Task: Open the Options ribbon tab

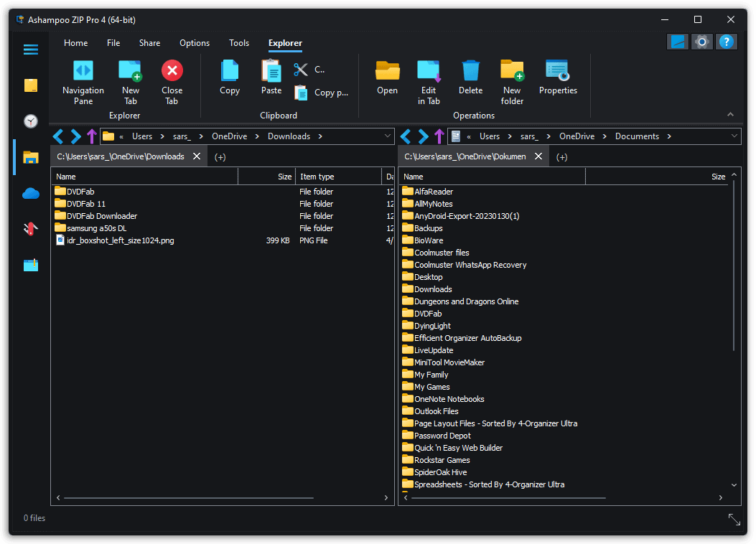Action: [x=195, y=43]
